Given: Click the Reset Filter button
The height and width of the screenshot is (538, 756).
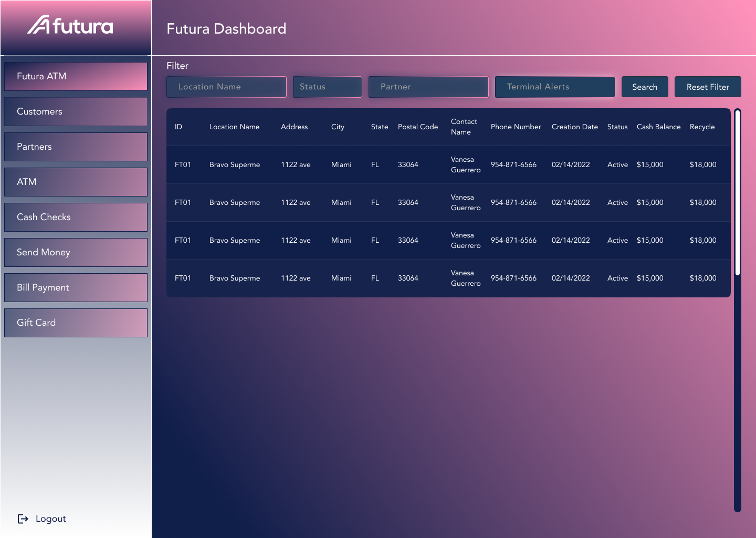Looking at the screenshot, I should (x=707, y=87).
